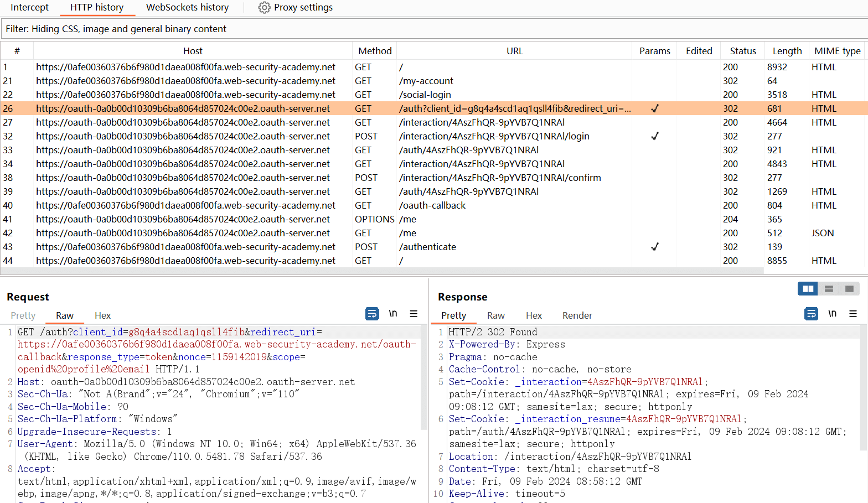The image size is (868, 503).
Task: Toggle non-printable chars (\n) in Request panel
Action: (393, 314)
